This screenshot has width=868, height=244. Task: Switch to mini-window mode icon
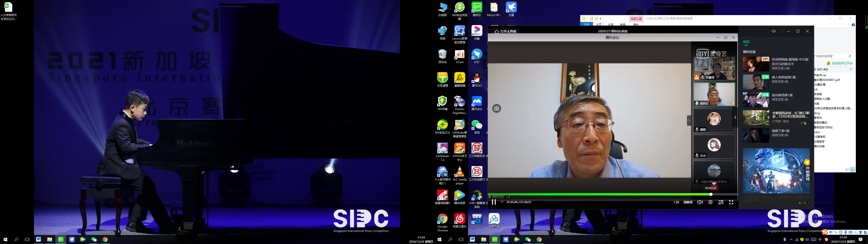coord(721,202)
